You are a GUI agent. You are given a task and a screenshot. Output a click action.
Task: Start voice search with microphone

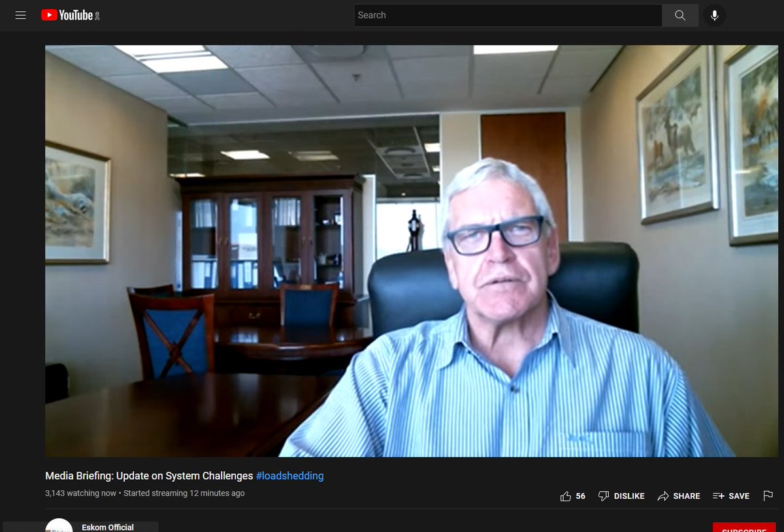pos(715,15)
